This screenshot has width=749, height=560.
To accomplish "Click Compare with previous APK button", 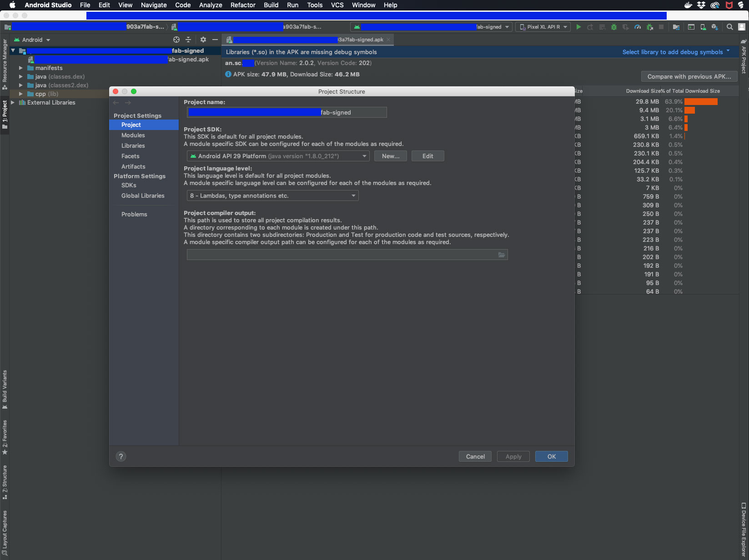I will click(689, 76).
